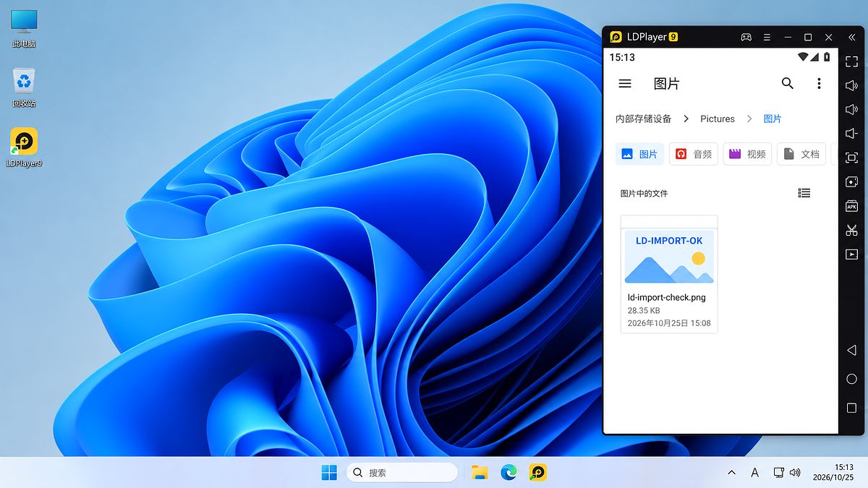Switch to list view layout

point(804,193)
